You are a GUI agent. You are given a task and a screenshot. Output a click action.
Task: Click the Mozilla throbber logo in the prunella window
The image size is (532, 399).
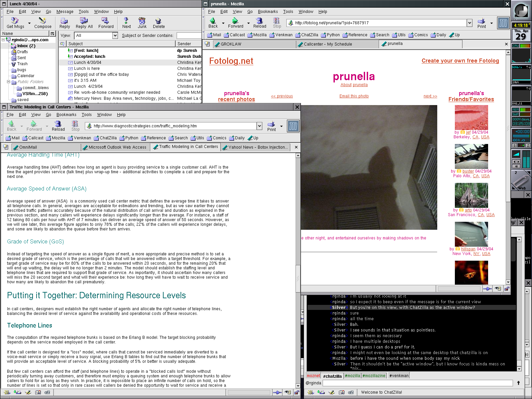[503, 23]
